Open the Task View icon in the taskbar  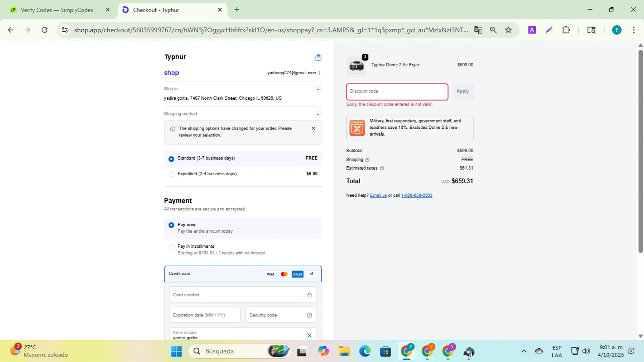(302, 352)
